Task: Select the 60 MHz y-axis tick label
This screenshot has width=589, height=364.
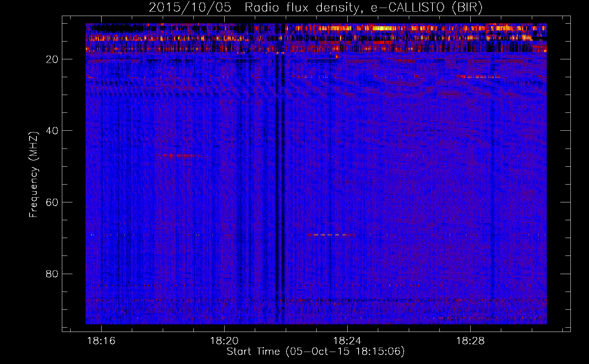Action: pyautogui.click(x=52, y=202)
